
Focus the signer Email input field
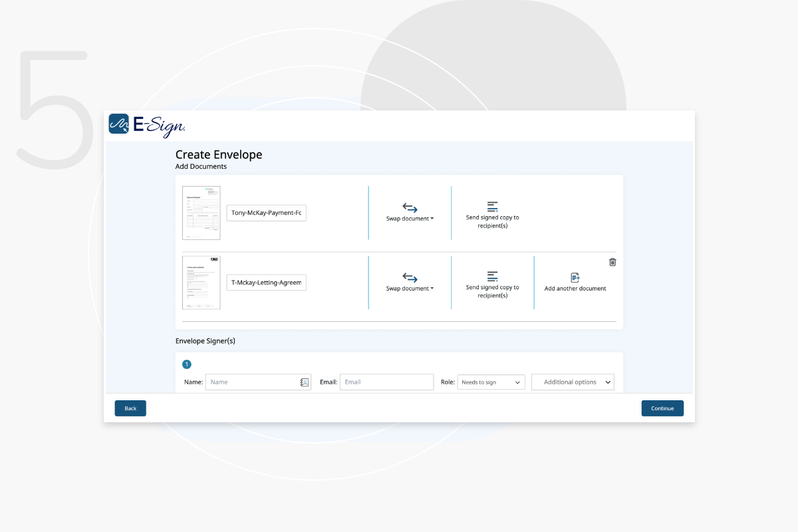tap(386, 382)
